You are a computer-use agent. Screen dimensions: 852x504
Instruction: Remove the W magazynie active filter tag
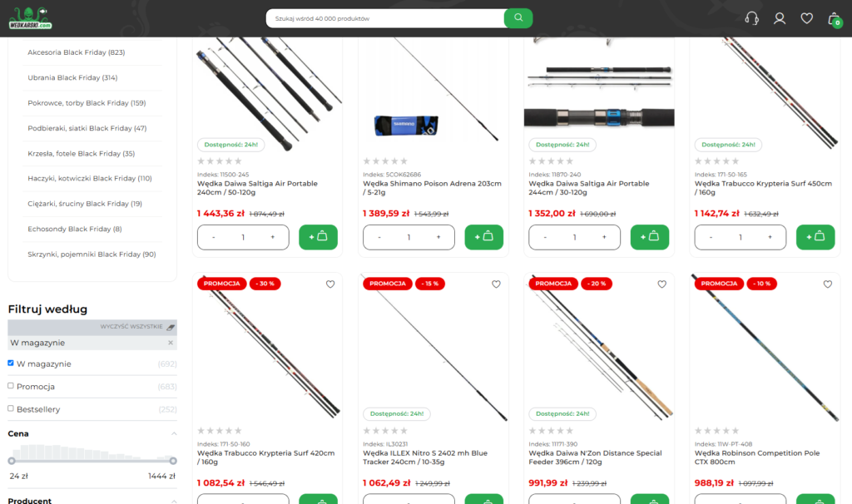171,343
